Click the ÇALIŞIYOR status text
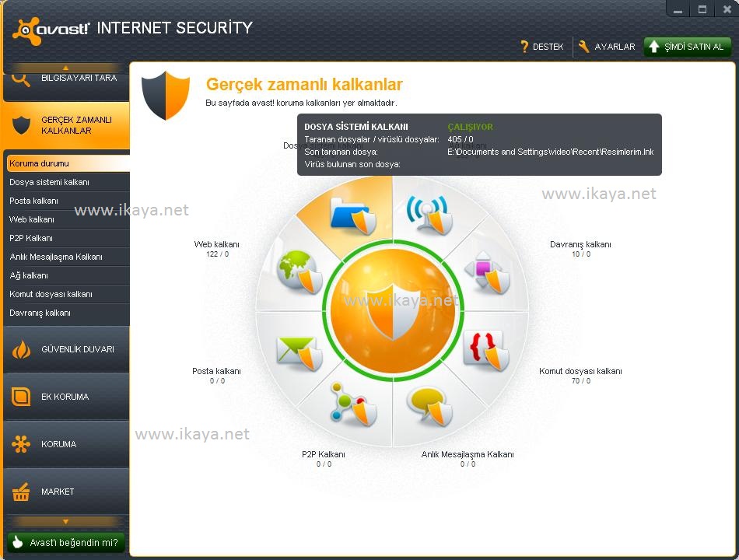739x560 pixels. click(471, 127)
